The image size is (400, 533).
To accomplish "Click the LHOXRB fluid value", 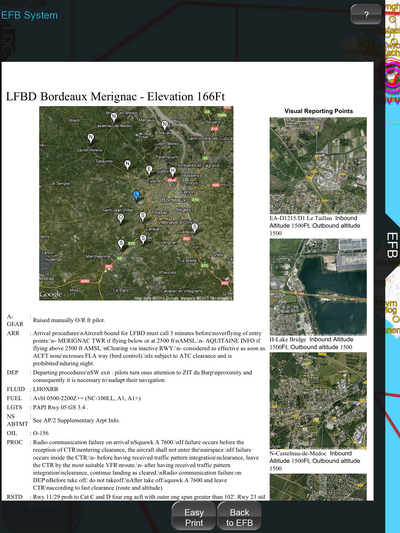I will (46, 389).
